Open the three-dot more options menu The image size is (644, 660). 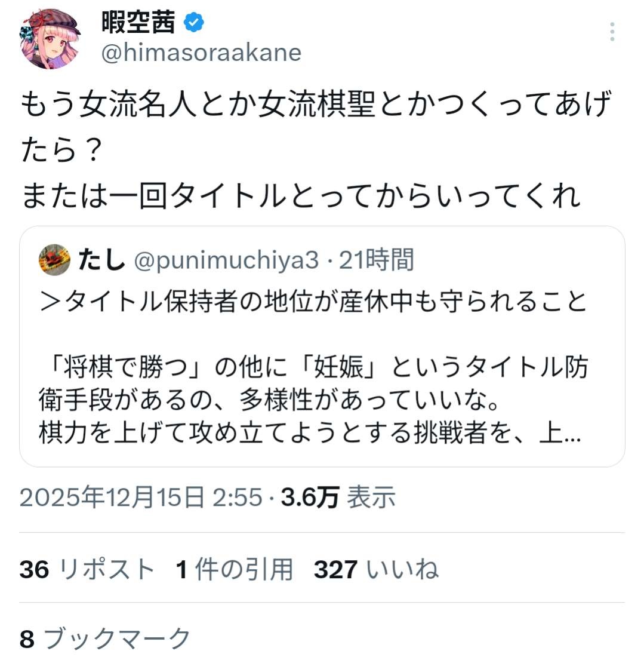(612, 31)
